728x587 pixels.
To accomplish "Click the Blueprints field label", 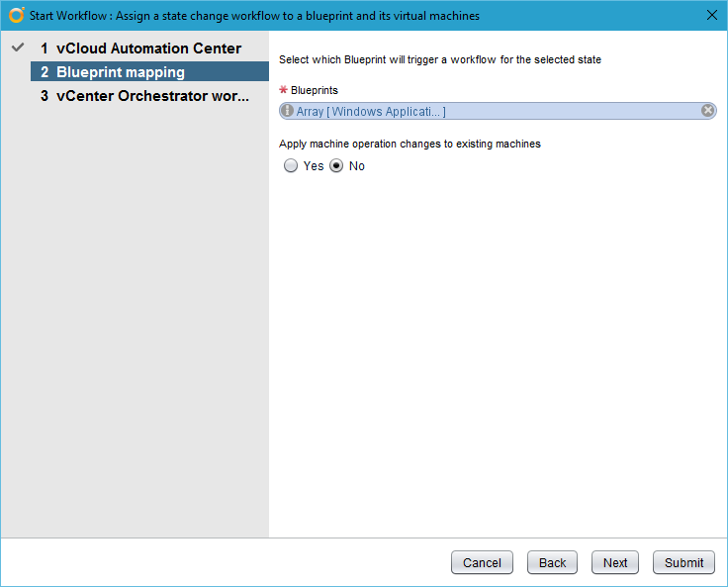I will 314,90.
